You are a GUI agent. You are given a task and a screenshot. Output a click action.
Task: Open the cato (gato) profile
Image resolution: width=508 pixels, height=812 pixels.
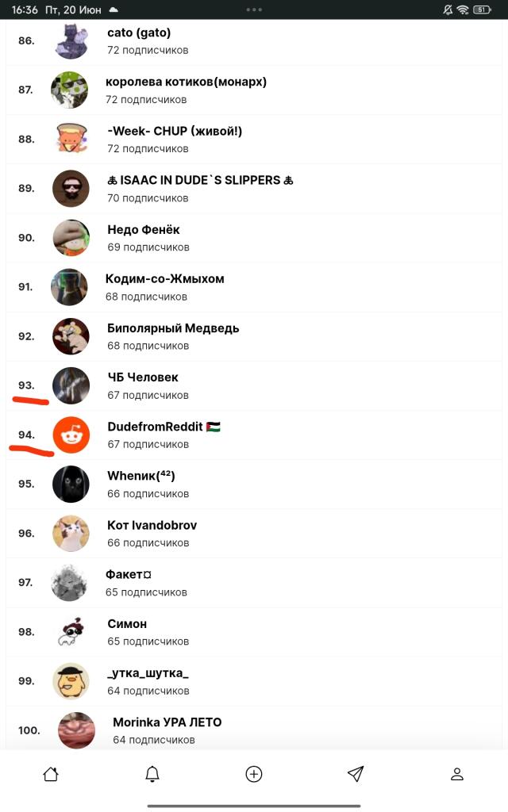(254, 41)
